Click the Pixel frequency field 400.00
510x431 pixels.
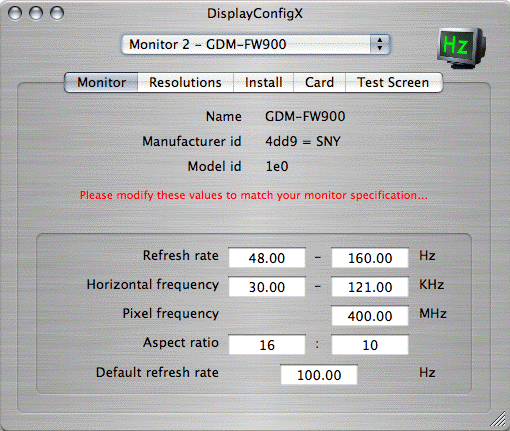(370, 316)
